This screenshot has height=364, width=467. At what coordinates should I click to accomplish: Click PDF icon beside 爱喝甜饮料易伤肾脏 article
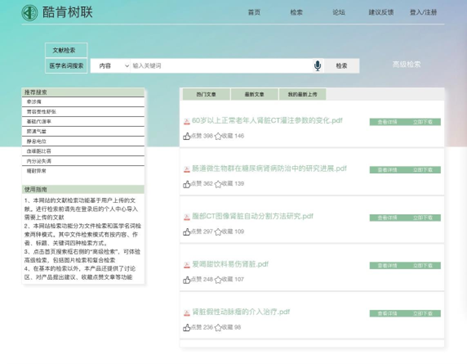187,265
